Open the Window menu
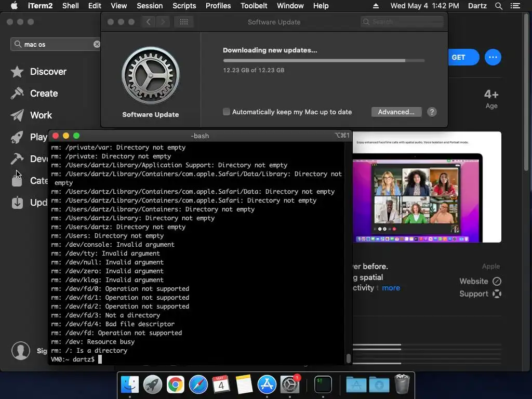Viewport: 532px width, 399px height. (290, 6)
